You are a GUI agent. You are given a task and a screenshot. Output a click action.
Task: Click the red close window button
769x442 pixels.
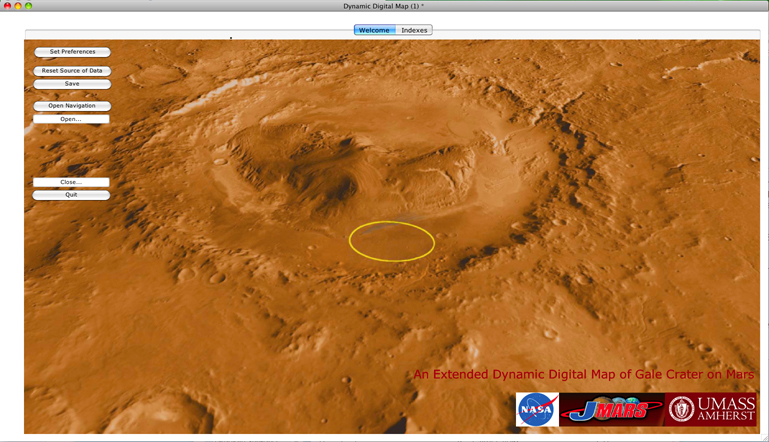coord(7,5)
